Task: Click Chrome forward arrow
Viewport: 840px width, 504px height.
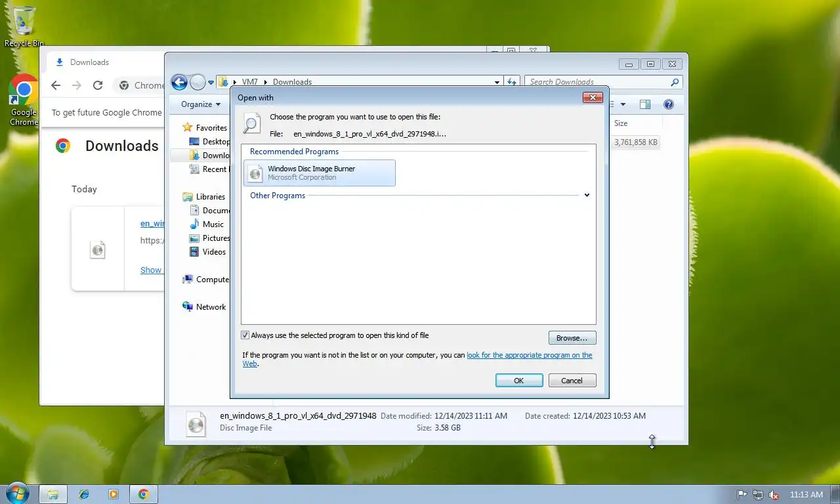Action: [x=77, y=85]
